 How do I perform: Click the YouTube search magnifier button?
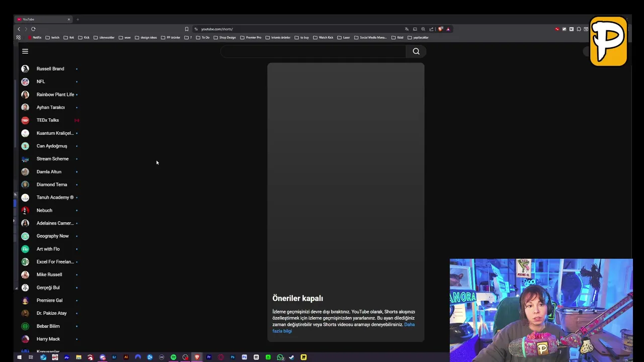click(416, 51)
